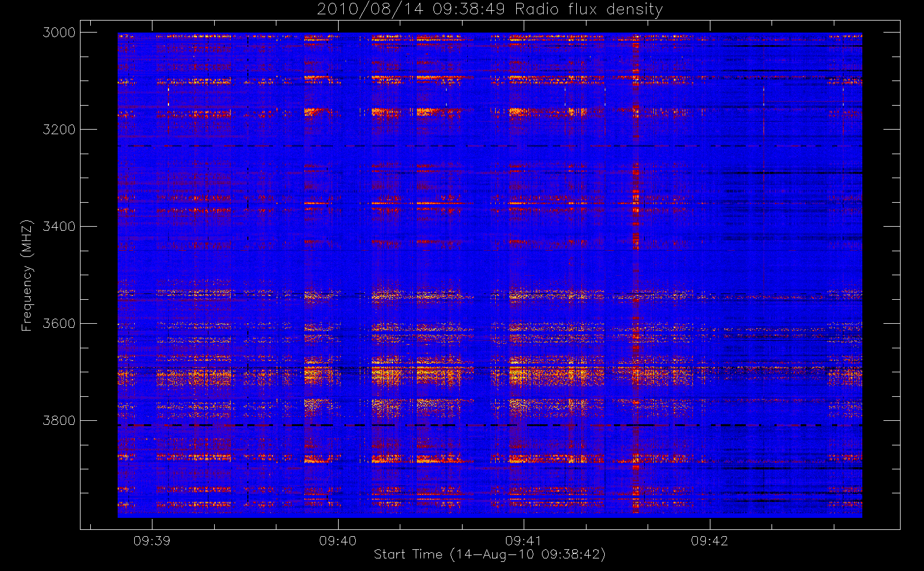
Task: Click the 09:42 time tick label
Action: click(x=709, y=541)
